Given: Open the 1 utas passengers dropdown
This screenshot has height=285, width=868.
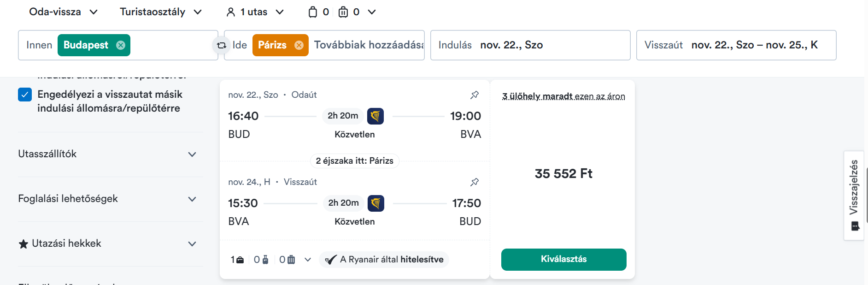Looking at the screenshot, I should tap(255, 12).
